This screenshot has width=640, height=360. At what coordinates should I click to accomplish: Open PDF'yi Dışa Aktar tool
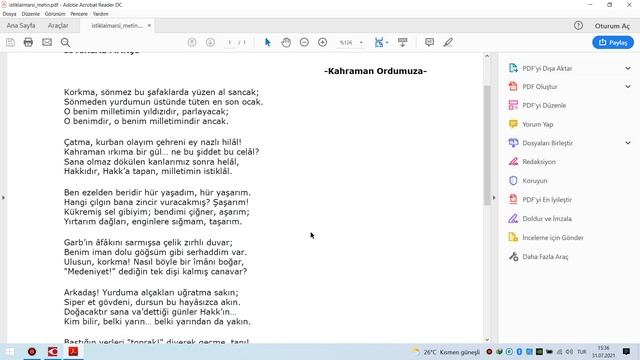click(x=547, y=68)
